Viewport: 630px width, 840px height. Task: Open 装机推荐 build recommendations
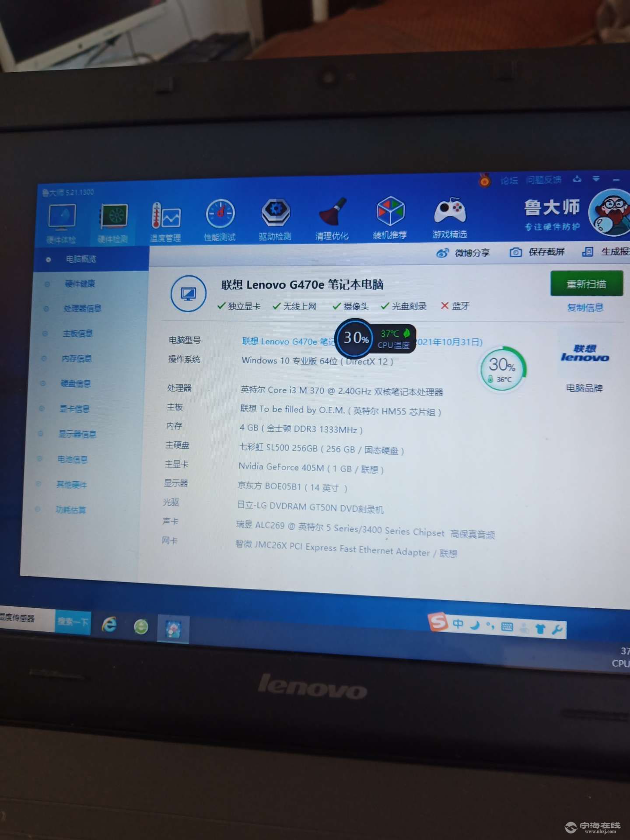pyautogui.click(x=390, y=218)
